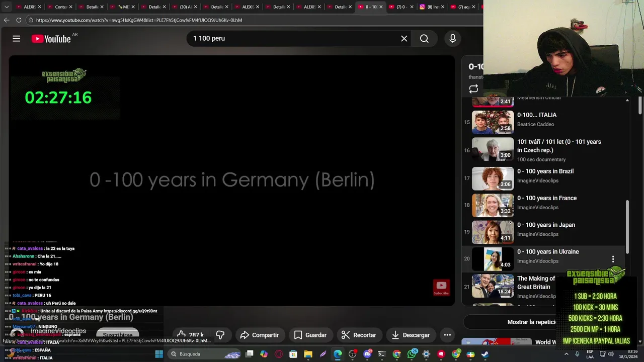Click the taskbar Búsqueda search box
This screenshot has height=362, width=644.
[x=205, y=354]
